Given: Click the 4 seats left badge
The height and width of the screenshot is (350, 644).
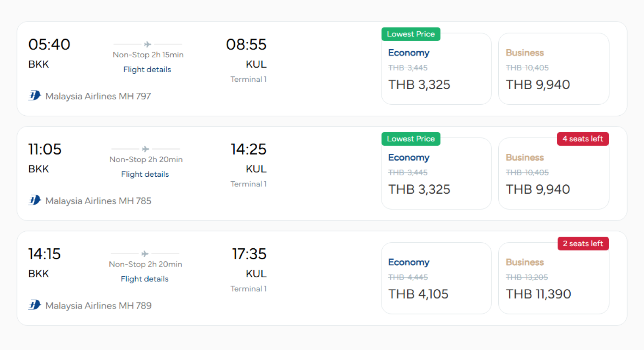Looking at the screenshot, I should coord(583,139).
